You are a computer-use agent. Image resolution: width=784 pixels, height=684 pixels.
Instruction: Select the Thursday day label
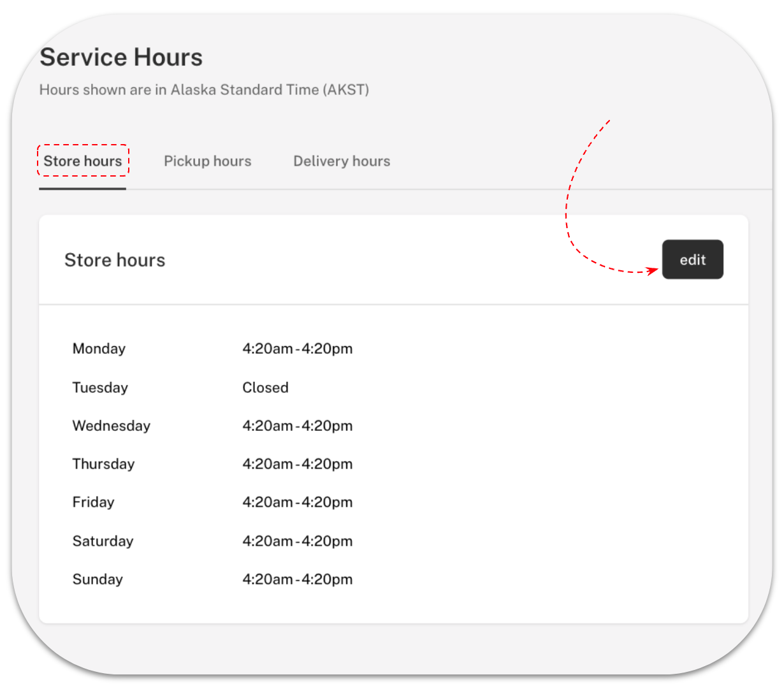(x=103, y=463)
